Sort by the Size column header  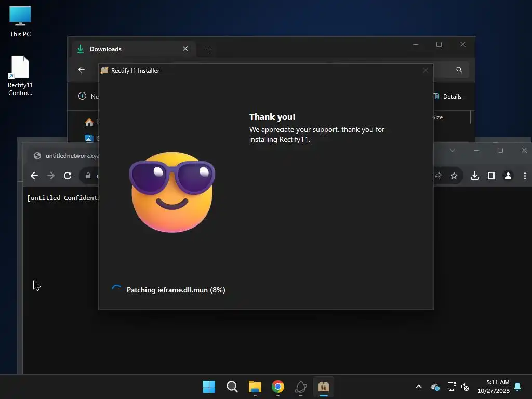(437, 117)
